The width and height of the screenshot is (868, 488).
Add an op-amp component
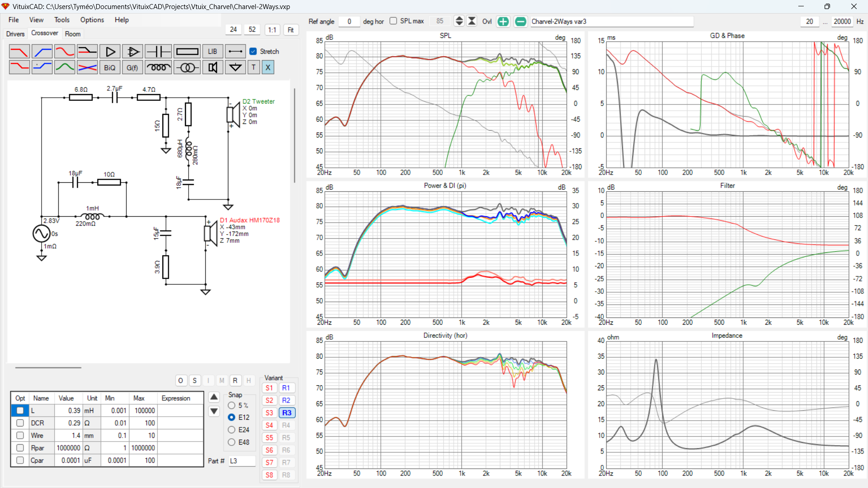[x=132, y=52]
